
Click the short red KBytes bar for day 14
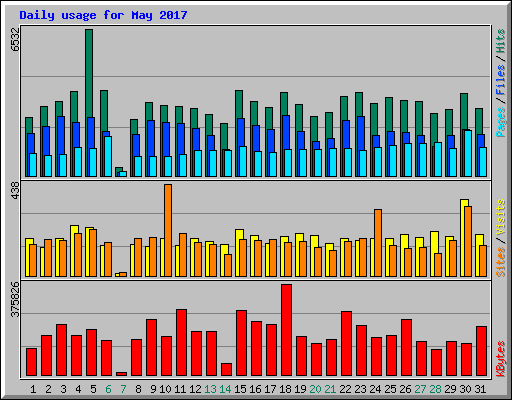click(x=227, y=370)
